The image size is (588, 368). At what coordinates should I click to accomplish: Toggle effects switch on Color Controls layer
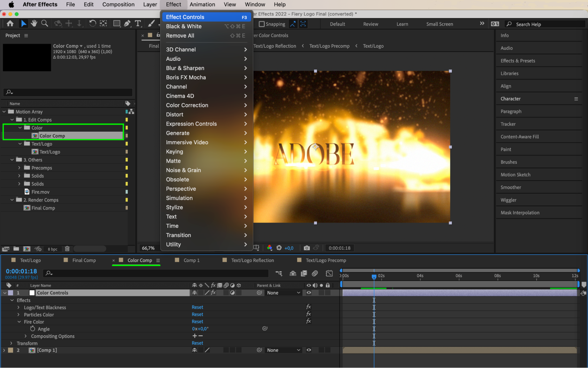[x=214, y=293]
